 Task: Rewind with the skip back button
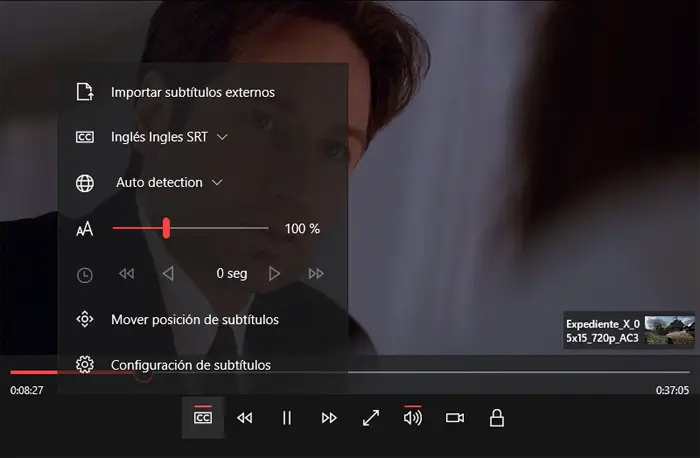(x=245, y=418)
